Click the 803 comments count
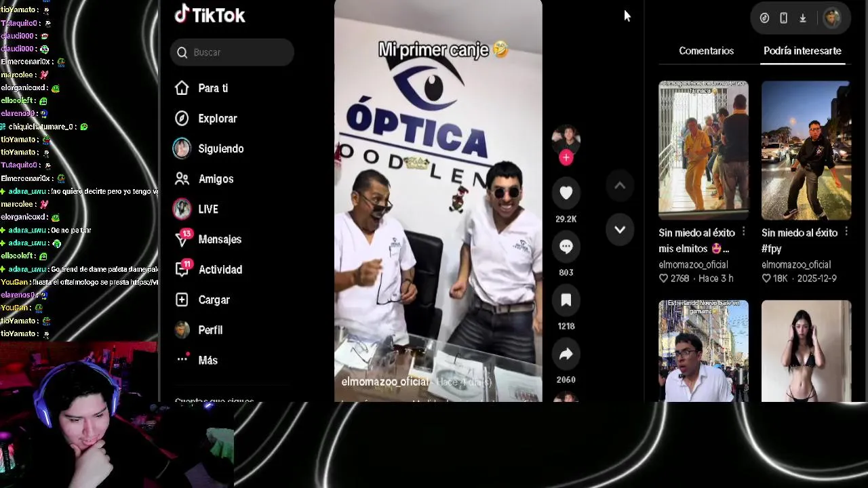 point(566,272)
